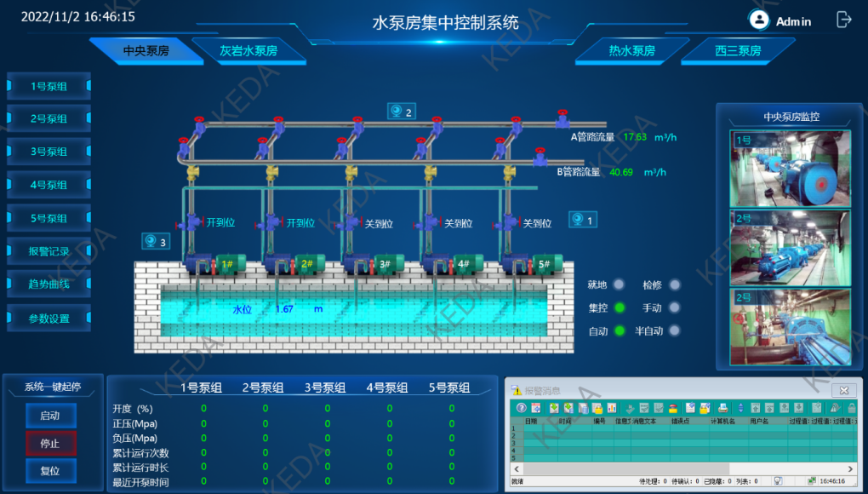Select the 手动 mode indicator
868x494 pixels.
(x=676, y=307)
